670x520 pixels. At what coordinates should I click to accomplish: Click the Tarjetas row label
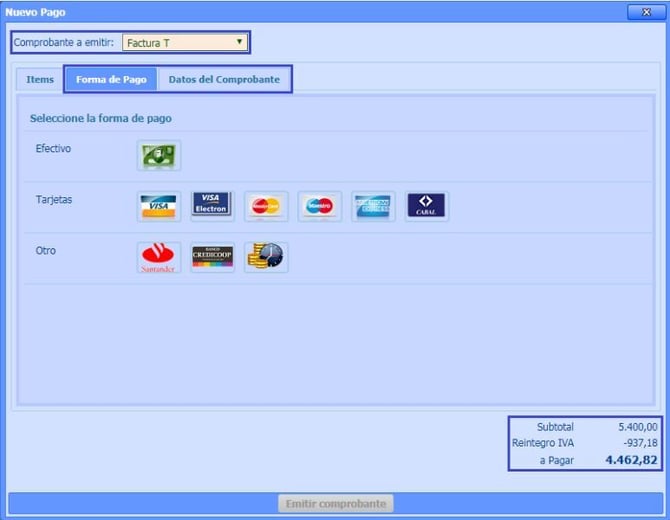(54, 200)
